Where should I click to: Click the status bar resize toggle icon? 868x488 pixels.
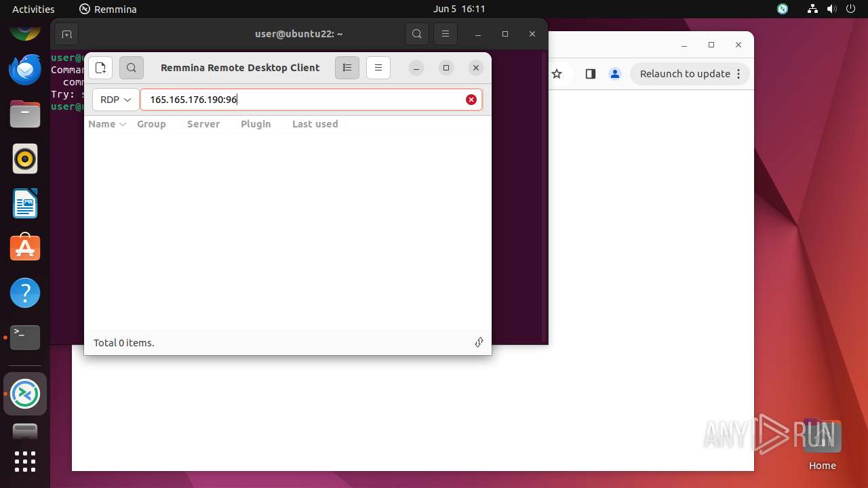coord(479,342)
